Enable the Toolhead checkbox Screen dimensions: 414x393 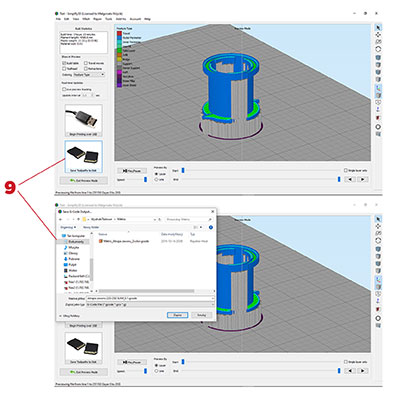[x=64, y=69]
